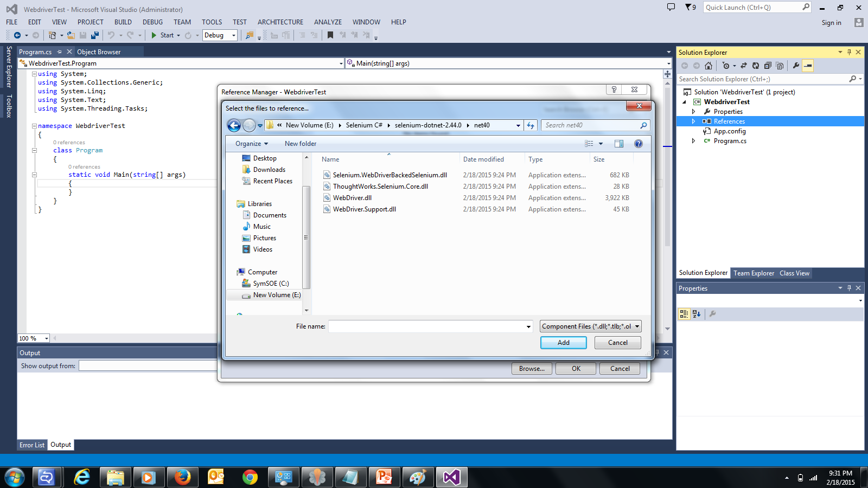868x488 pixels.
Task: Expand the References node arrow
Action: (x=693, y=121)
